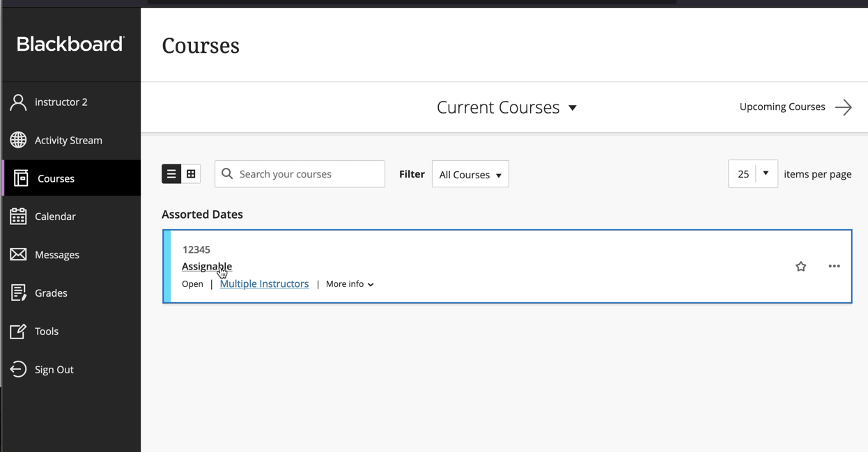Image resolution: width=868 pixels, height=452 pixels.
Task: Open the Grades page via its sidebar icon
Action: click(x=18, y=293)
